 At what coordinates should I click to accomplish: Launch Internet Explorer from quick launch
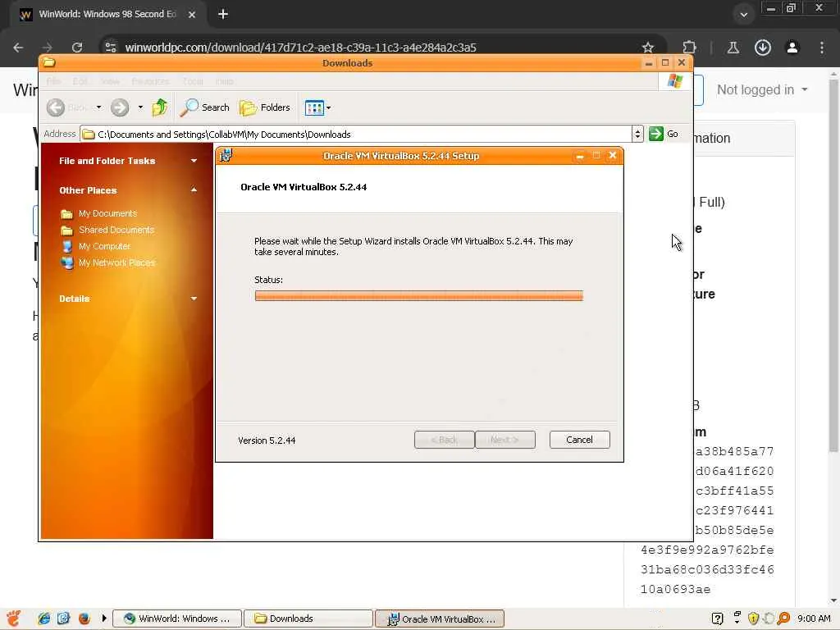(43, 619)
